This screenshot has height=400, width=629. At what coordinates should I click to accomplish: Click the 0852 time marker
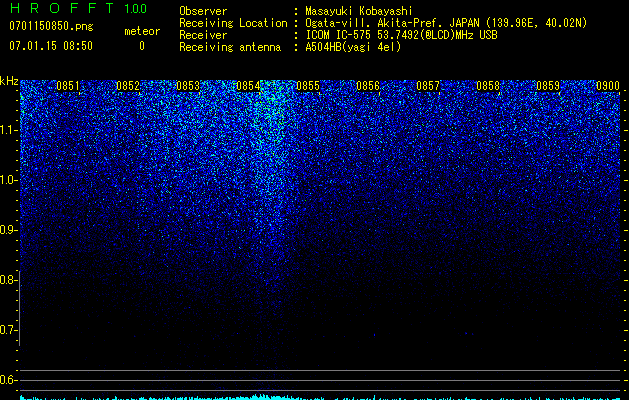pos(128,86)
